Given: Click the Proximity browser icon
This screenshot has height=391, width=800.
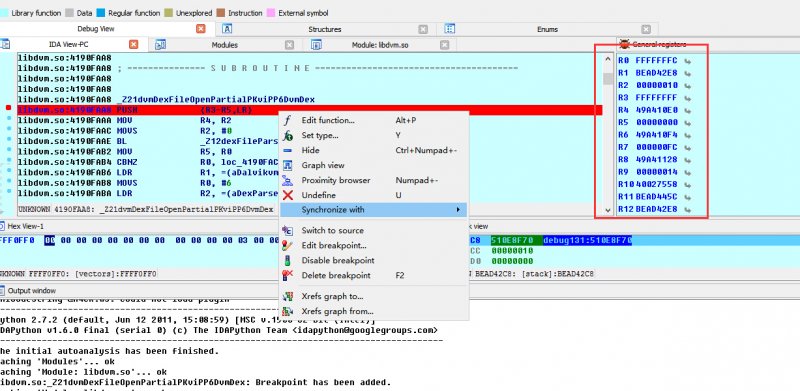Looking at the screenshot, I should 288,180.
